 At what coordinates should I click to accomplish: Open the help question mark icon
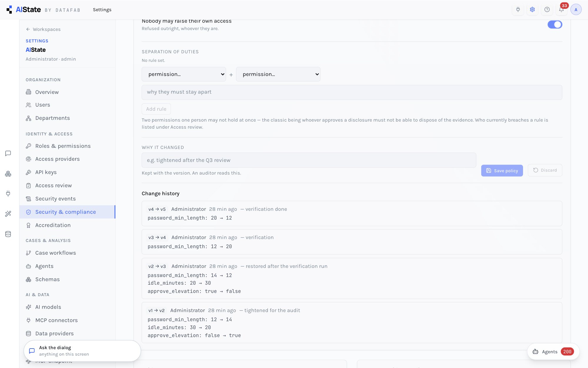coord(547,9)
